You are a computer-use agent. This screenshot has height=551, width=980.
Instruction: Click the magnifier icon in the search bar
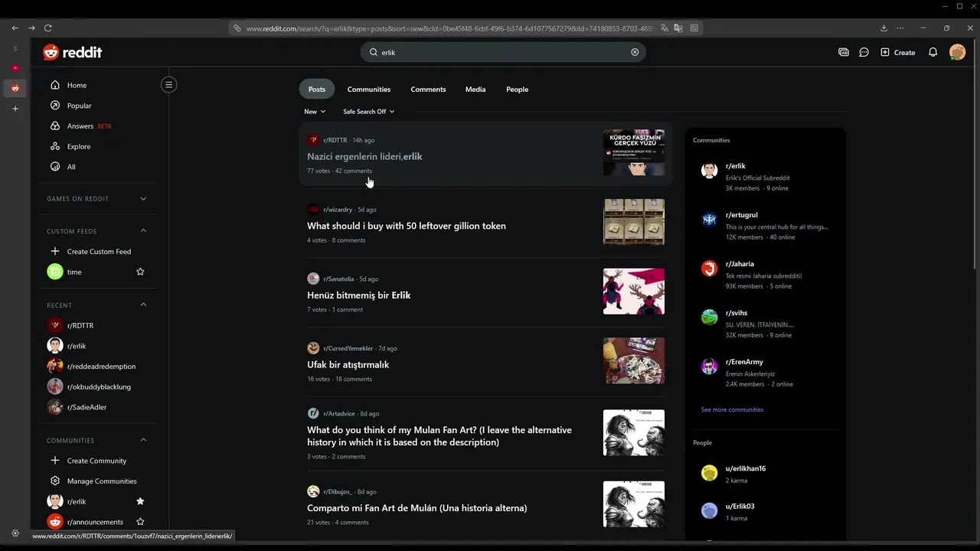374,52
